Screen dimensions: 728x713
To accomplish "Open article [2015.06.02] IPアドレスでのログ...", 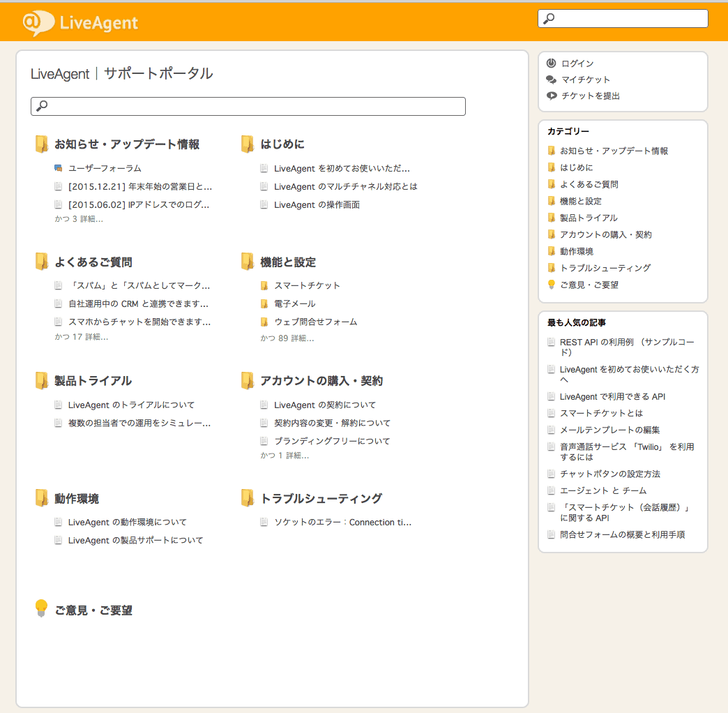I will click(x=138, y=205).
